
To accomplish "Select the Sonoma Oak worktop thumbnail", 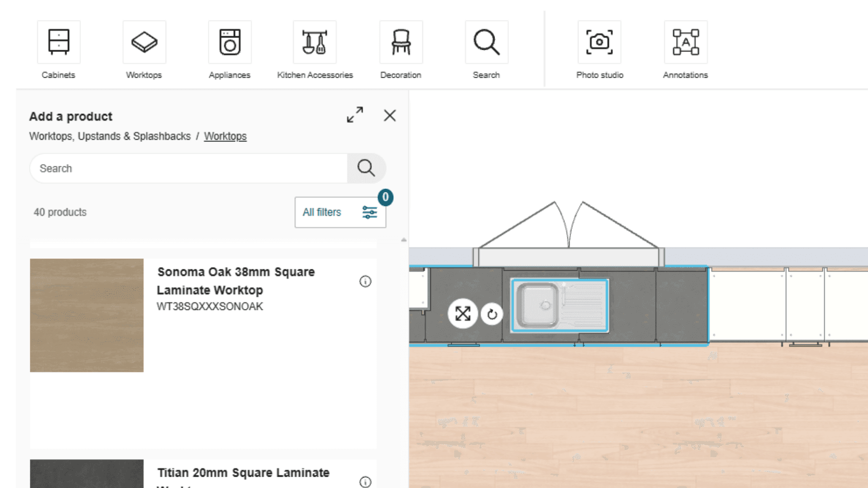I will coord(87,315).
